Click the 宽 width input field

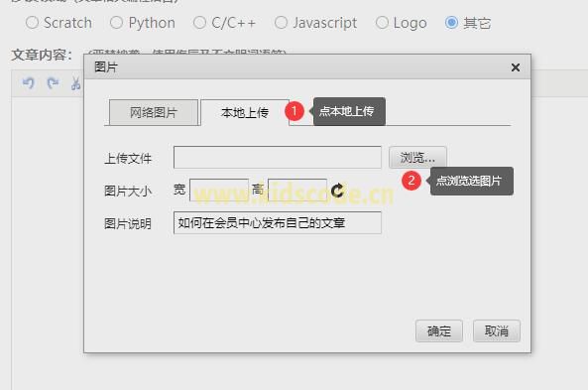219,191
